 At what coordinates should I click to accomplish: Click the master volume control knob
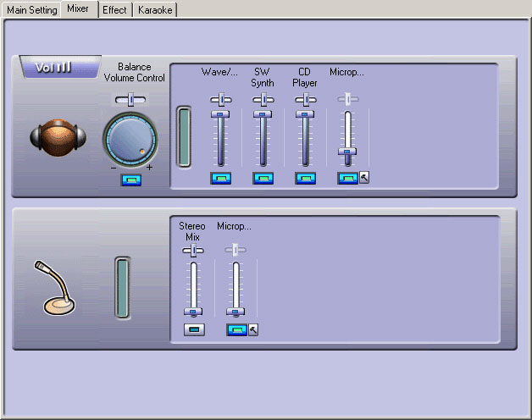[x=130, y=140]
